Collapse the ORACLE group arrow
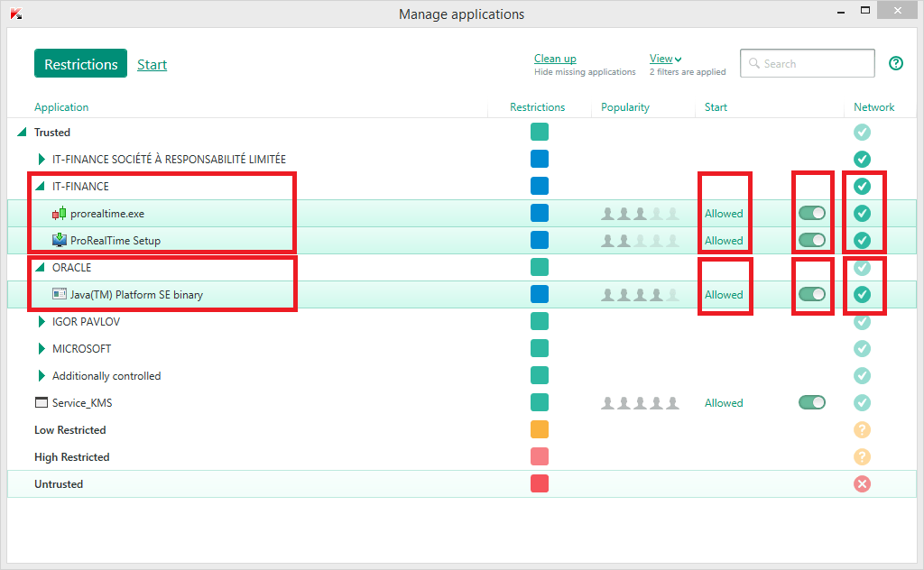This screenshot has height=570, width=924. (x=41, y=267)
